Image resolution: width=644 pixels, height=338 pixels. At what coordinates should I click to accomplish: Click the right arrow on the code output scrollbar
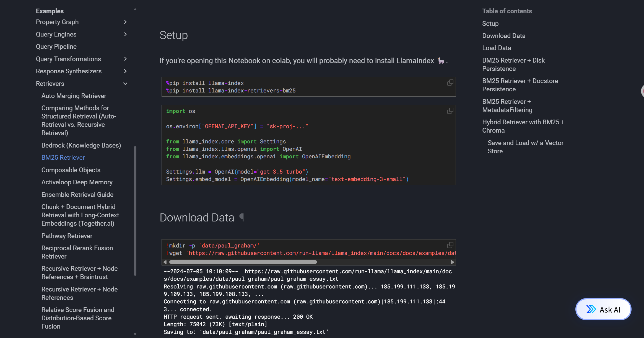tap(453, 262)
